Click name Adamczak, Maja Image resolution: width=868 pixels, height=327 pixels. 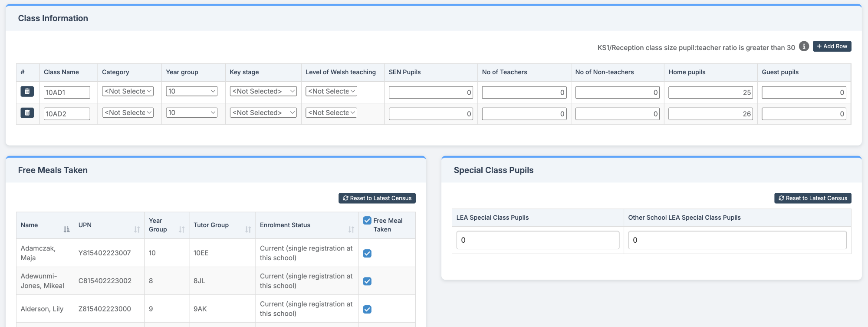click(x=38, y=253)
